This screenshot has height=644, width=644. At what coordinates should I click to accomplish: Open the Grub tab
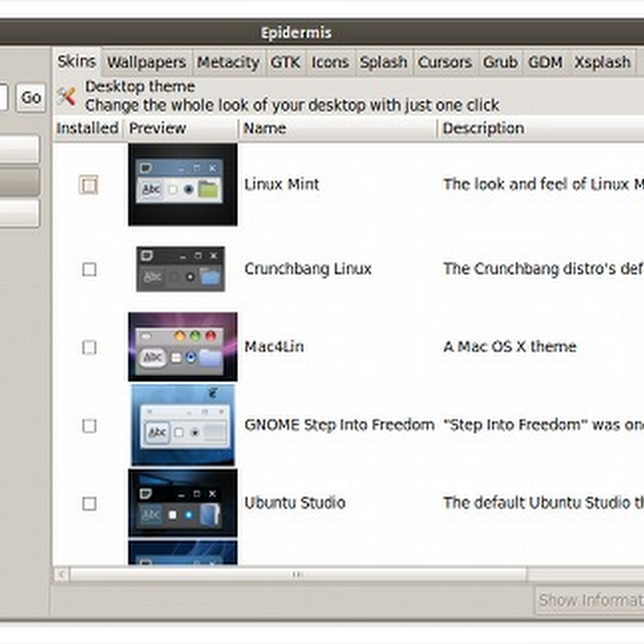click(x=500, y=63)
